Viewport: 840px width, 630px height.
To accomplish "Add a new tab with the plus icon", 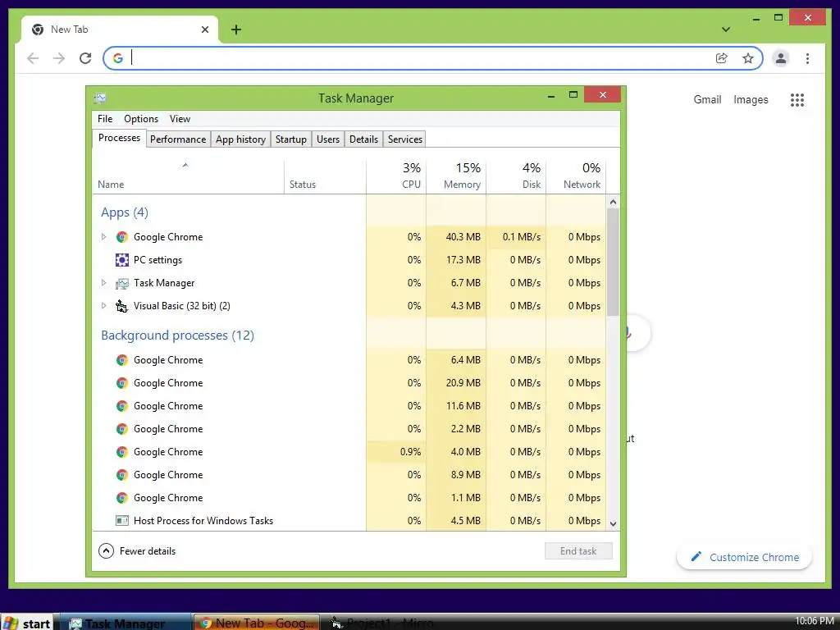I will (x=236, y=30).
